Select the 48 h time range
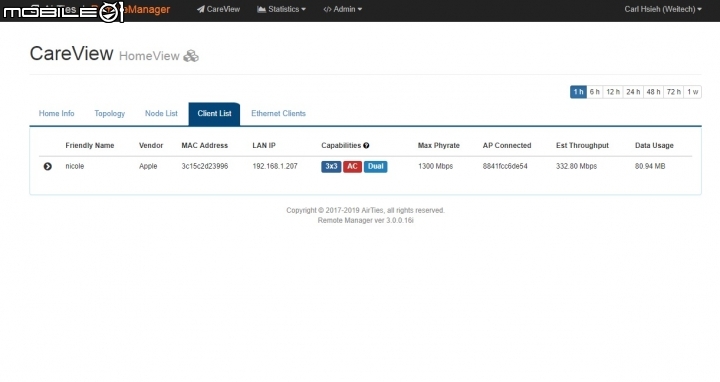Screen dimensions: 720x382 click(653, 92)
